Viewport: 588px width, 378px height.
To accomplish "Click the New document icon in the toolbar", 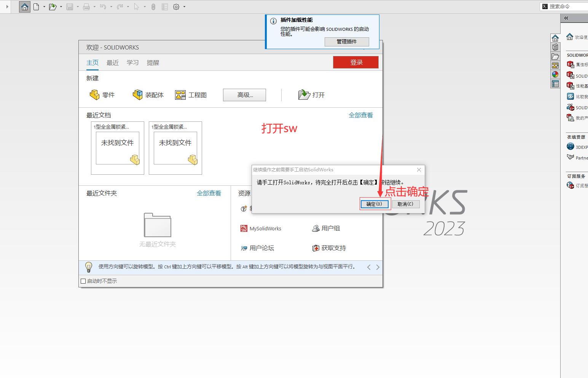I will click(36, 7).
